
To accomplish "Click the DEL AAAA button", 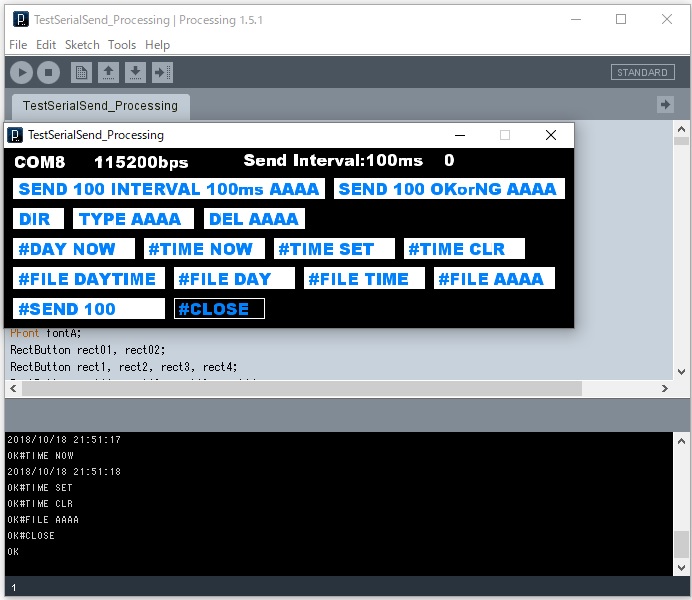I will (x=254, y=219).
